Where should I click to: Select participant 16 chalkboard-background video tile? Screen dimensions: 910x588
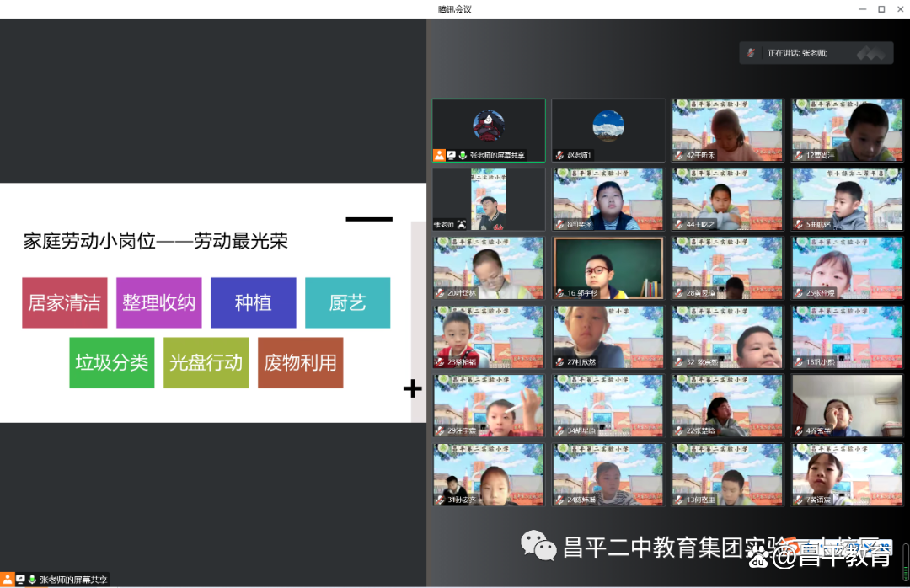tap(608, 268)
